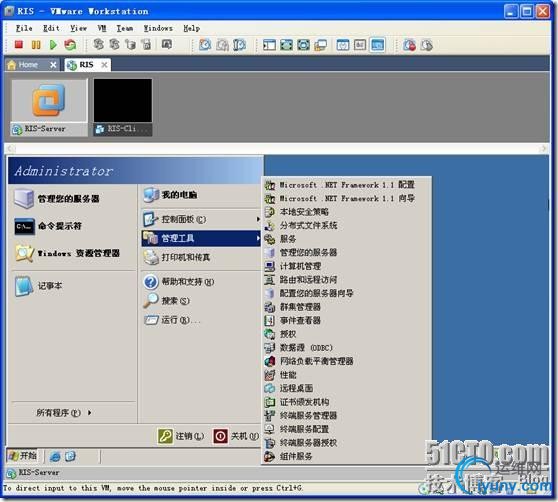Expand 所有程序 list
The width and height of the screenshot is (558, 502).
(x=64, y=413)
